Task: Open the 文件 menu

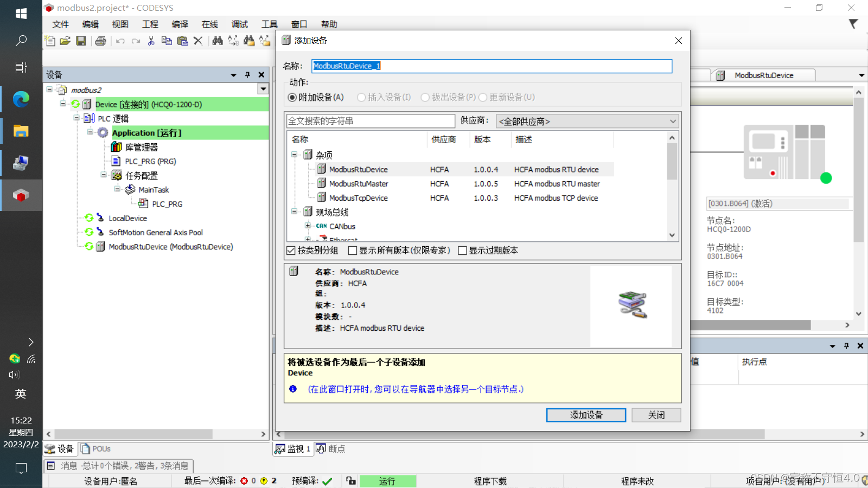Action: pos(61,24)
